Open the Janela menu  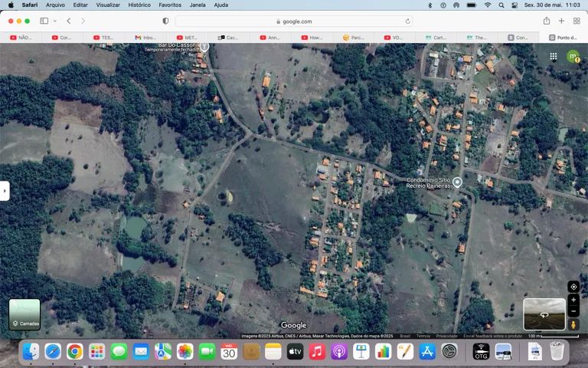(198, 5)
